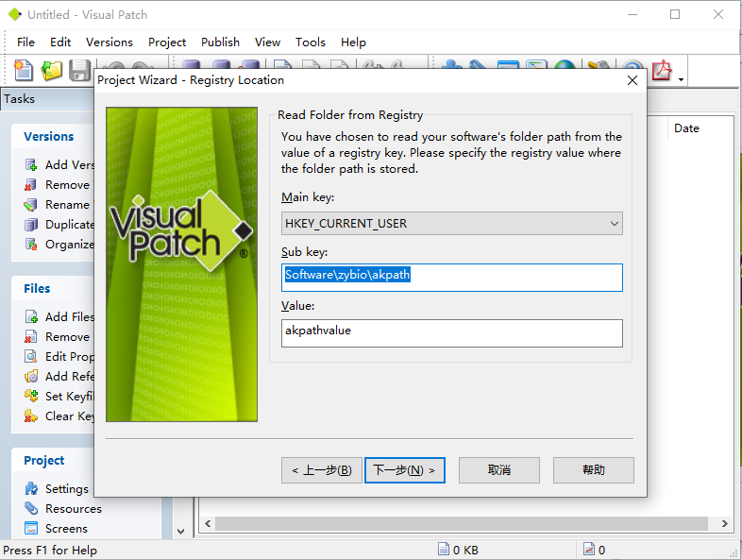Click the Tasks panel scroll-down arrow

pos(180,531)
